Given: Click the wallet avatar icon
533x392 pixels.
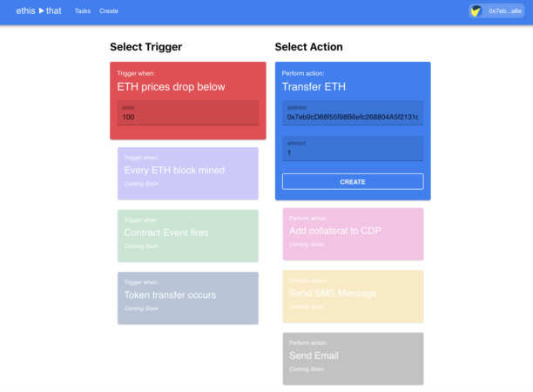Looking at the screenshot, I should 476,11.
